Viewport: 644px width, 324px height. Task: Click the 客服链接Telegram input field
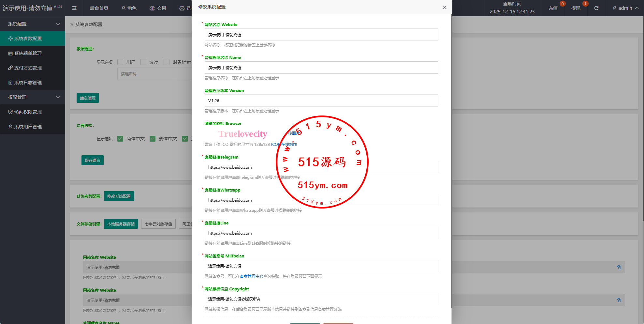pyautogui.click(x=321, y=167)
